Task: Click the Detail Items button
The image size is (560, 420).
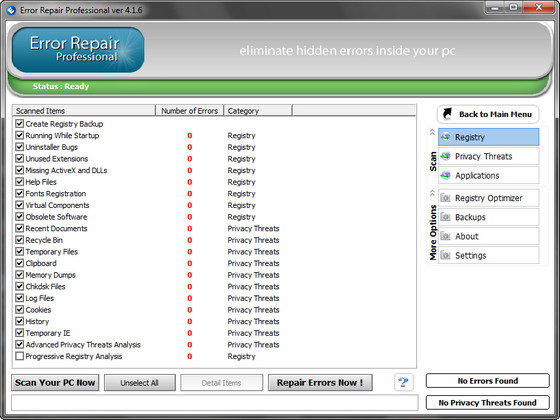Action: [221, 382]
